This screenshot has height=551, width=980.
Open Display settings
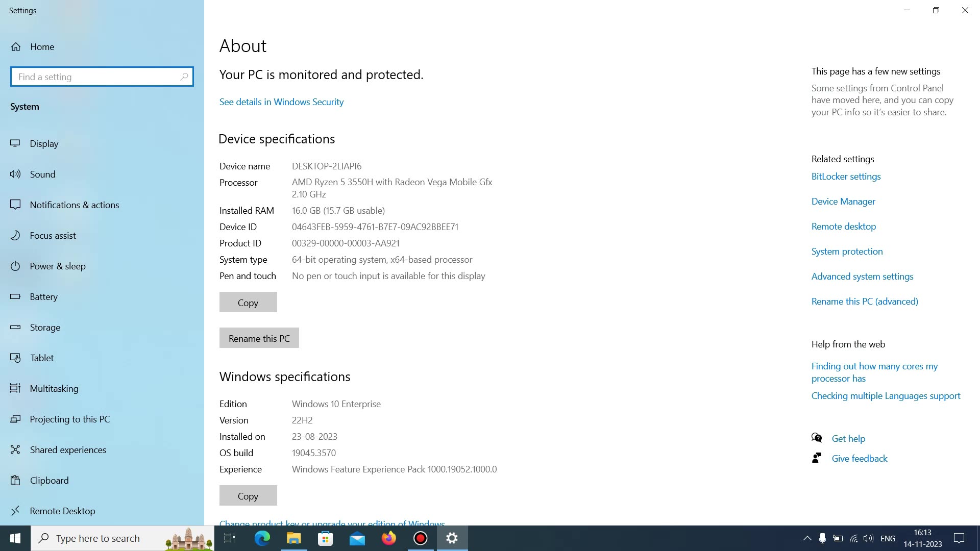[x=44, y=143]
